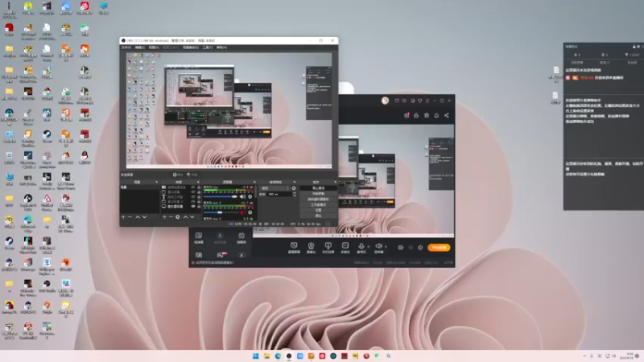This screenshot has width=644, height=362.
Task: Move selected source up in the Sources dock
Action: tap(186, 217)
